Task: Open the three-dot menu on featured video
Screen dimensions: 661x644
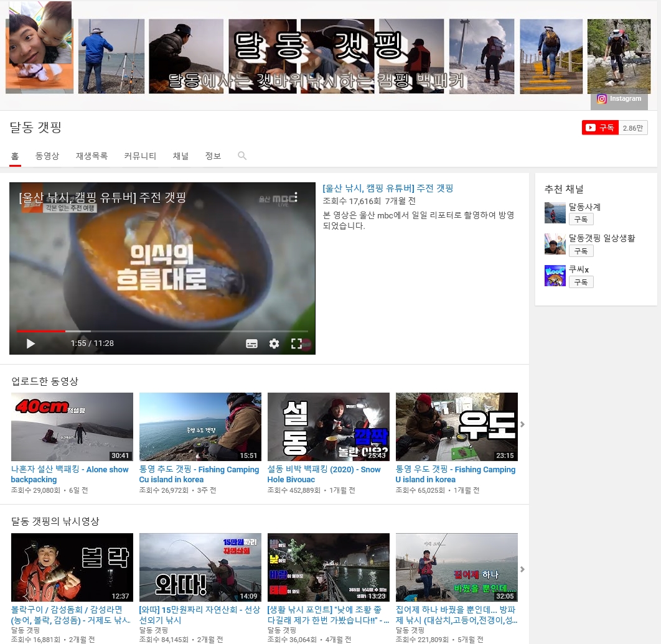Action: (296, 196)
